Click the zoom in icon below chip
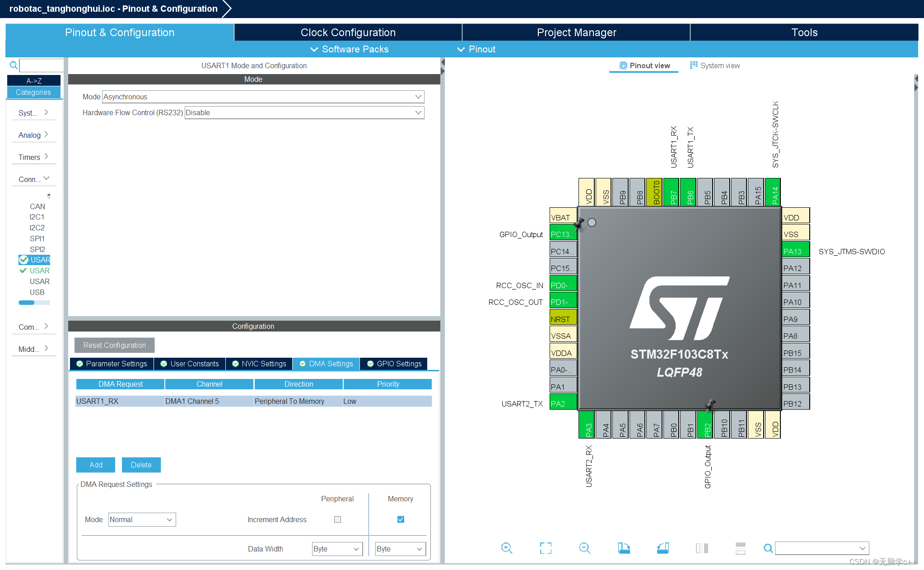The image size is (924, 570). coord(507,548)
